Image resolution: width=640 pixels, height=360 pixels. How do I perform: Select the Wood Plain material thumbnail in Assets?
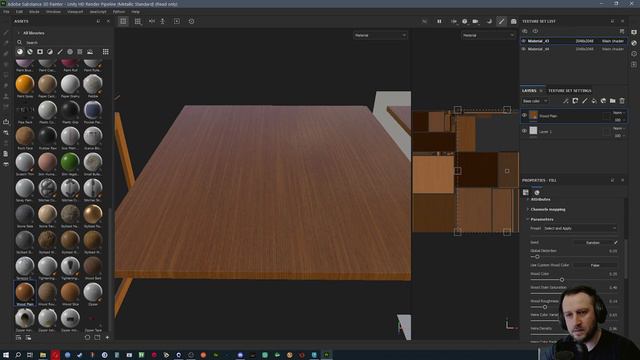(25, 293)
